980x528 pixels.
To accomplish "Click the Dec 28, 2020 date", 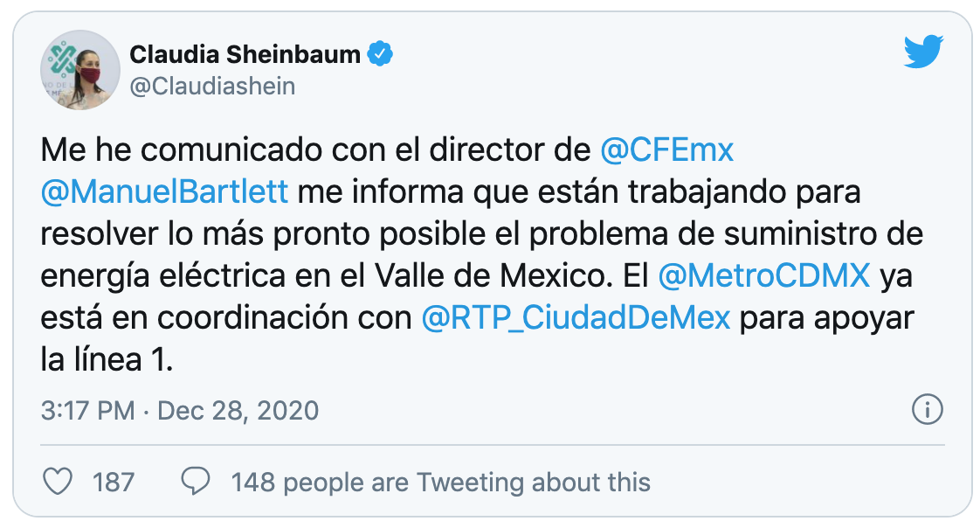I will pyautogui.click(x=238, y=410).
